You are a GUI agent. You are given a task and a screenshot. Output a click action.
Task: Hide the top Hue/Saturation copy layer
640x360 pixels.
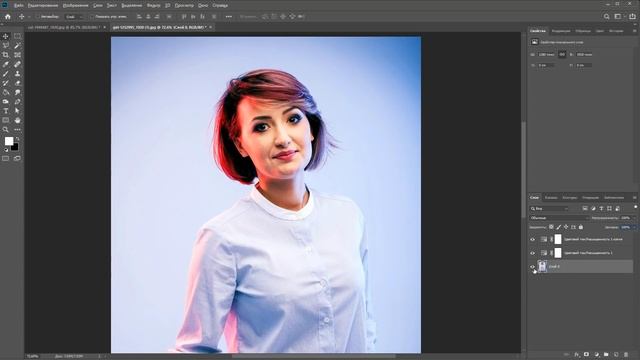(x=532, y=240)
